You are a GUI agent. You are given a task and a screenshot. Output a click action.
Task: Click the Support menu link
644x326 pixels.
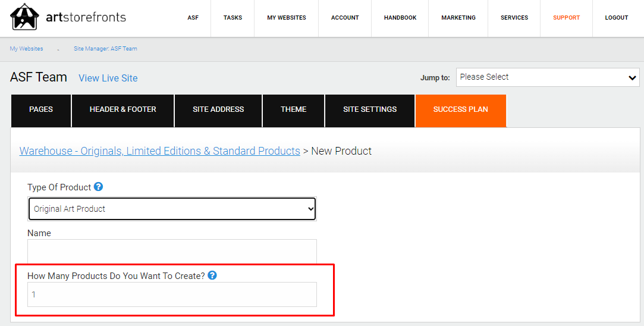pos(566,18)
